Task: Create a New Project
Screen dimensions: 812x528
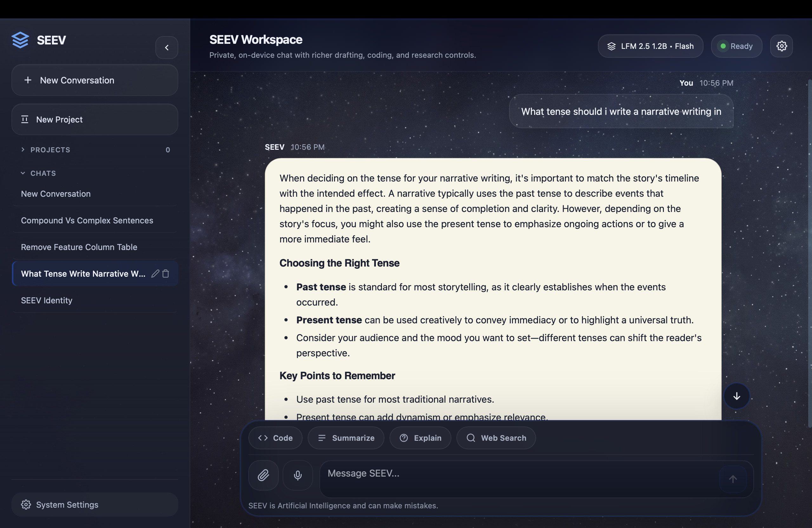Action: pyautogui.click(x=95, y=119)
